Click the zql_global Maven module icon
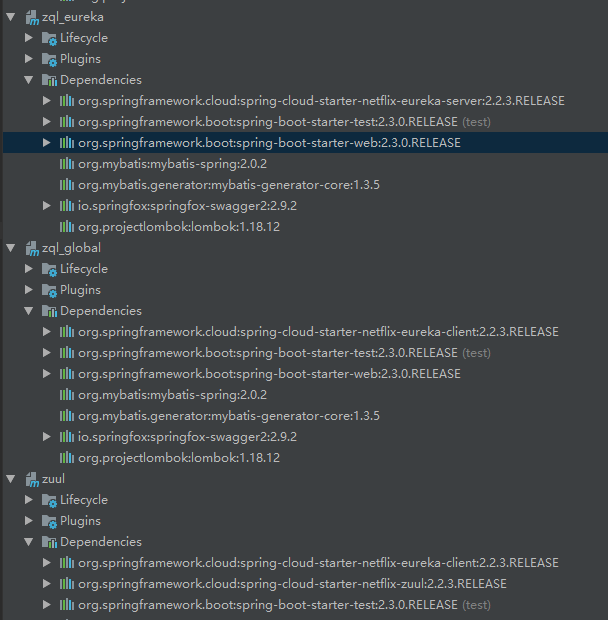This screenshot has width=608, height=620. tap(32, 248)
